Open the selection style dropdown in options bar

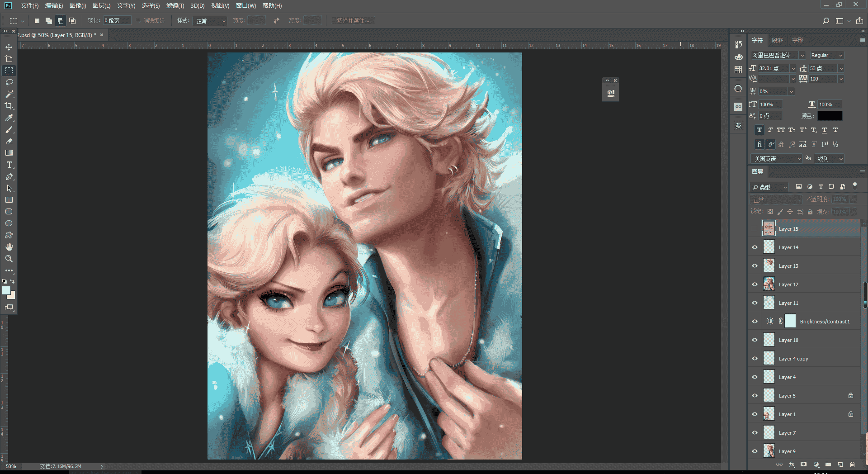tap(210, 21)
